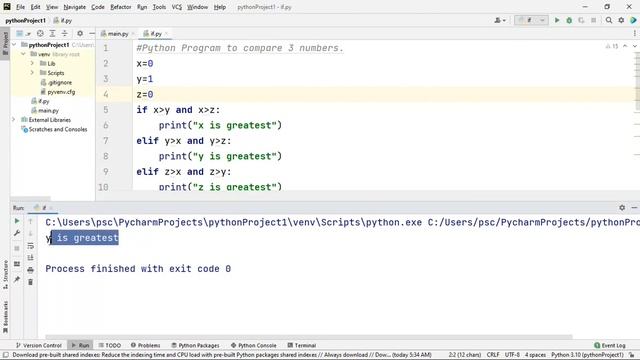Click the UTF-8 encoding status widget
640x360 pixels.
[x=512, y=355]
